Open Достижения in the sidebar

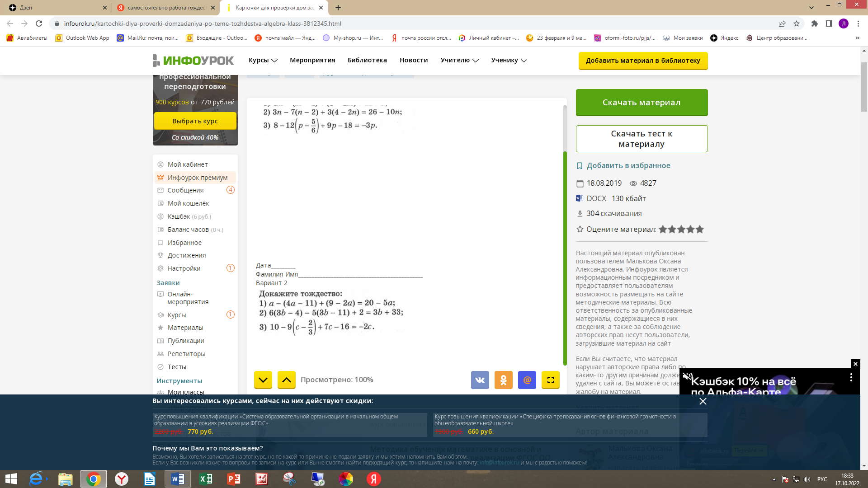point(186,255)
